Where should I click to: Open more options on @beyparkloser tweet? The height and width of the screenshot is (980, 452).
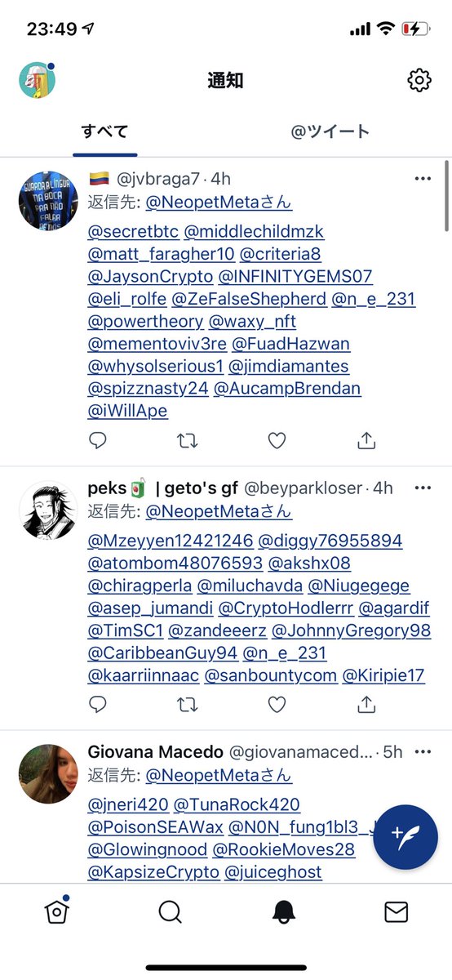tap(422, 488)
